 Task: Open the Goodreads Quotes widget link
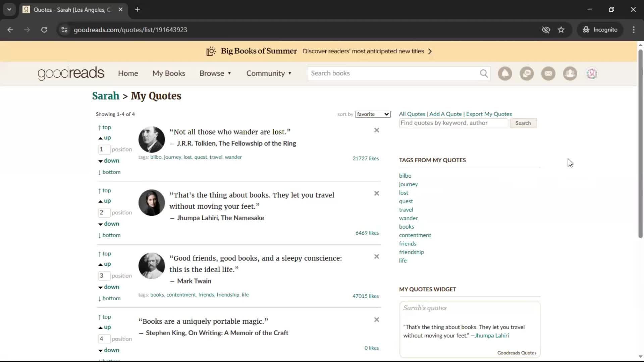point(517,353)
